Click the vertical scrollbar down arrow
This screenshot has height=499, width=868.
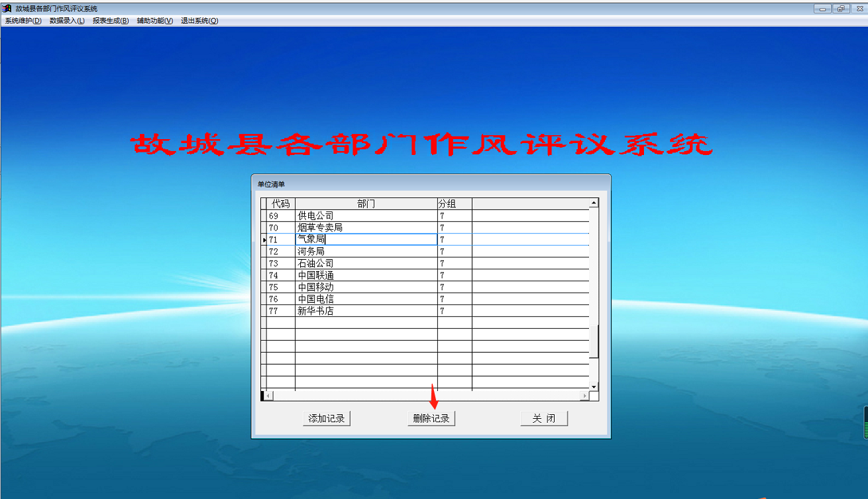click(x=594, y=386)
